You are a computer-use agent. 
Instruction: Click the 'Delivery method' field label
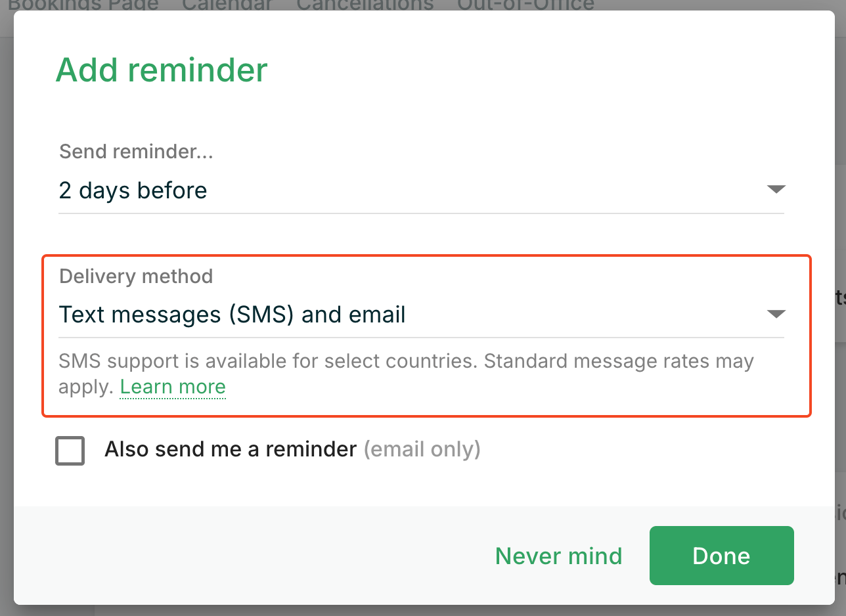136,276
